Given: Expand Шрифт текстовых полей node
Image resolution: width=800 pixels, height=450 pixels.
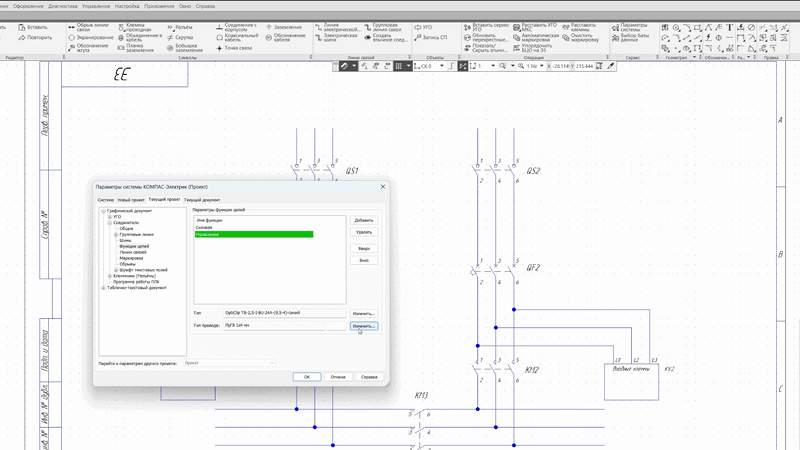Looking at the screenshot, I should (116, 270).
